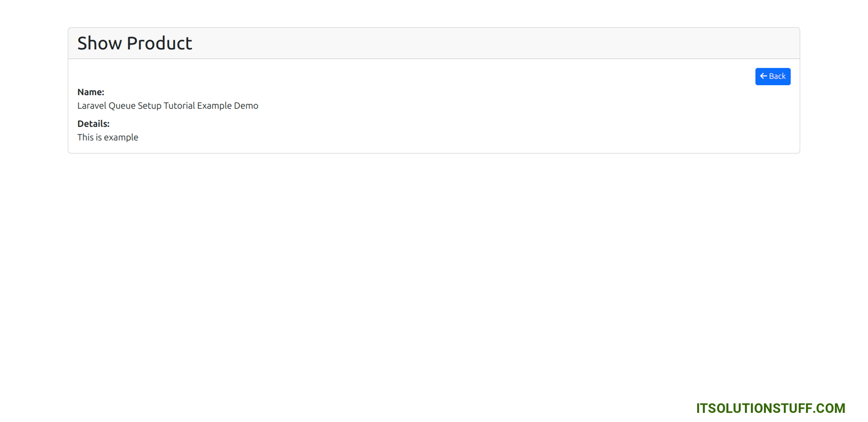This screenshot has width=868, height=422.
Task: Select the word "Product" in the heading
Action: pos(159,43)
